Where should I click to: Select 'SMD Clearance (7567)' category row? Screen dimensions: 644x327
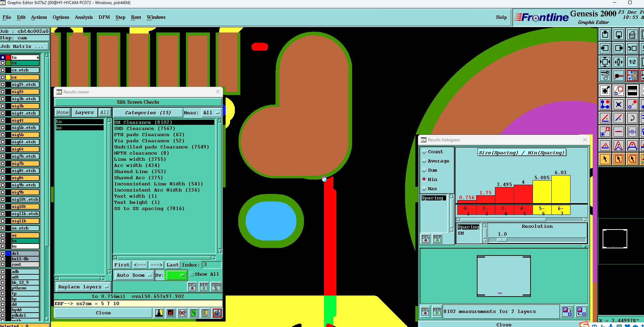pyautogui.click(x=164, y=129)
